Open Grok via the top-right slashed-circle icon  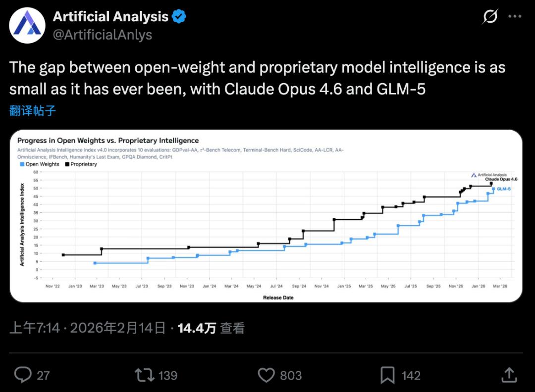coord(490,17)
